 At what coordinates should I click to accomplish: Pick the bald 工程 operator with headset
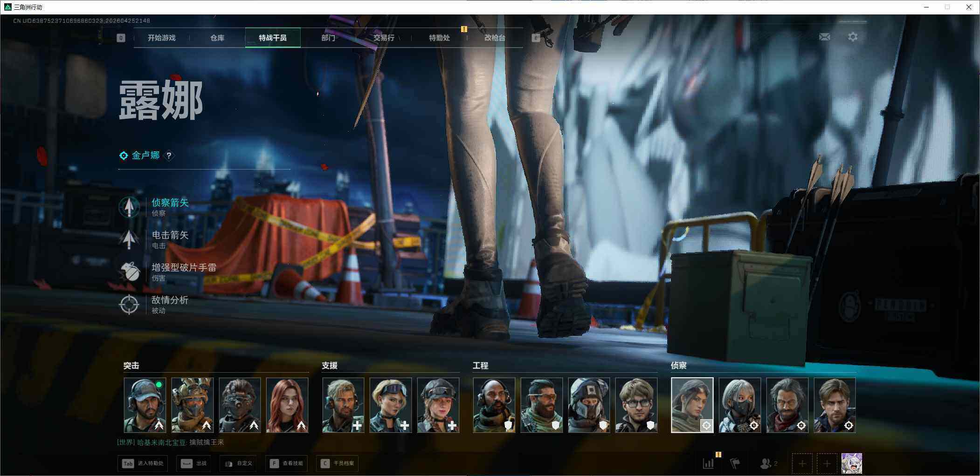pyautogui.click(x=494, y=405)
